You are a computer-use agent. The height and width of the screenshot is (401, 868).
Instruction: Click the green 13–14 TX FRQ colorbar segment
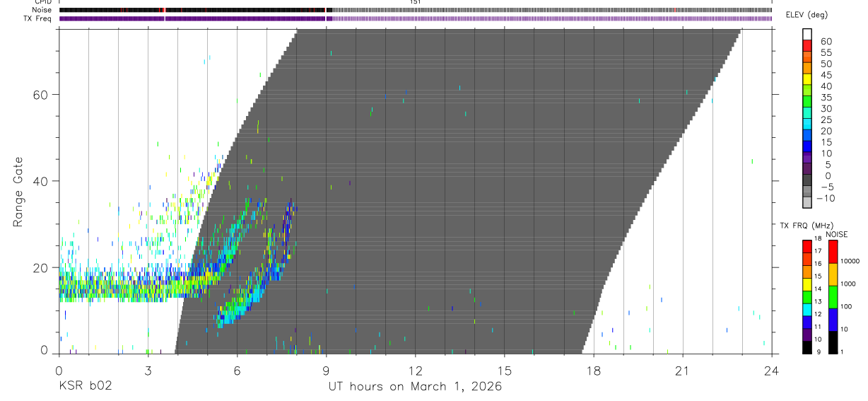click(x=807, y=297)
